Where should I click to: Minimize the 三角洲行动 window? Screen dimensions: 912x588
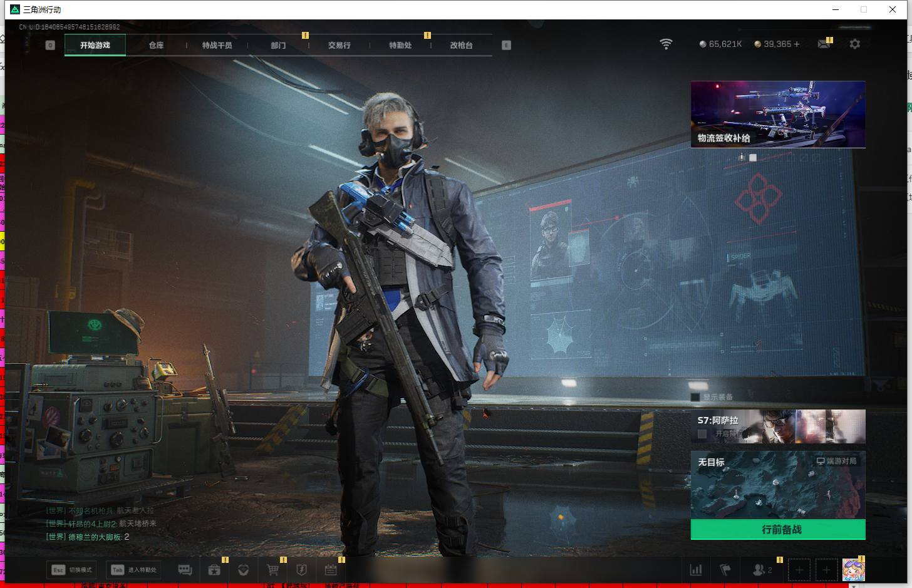click(836, 9)
